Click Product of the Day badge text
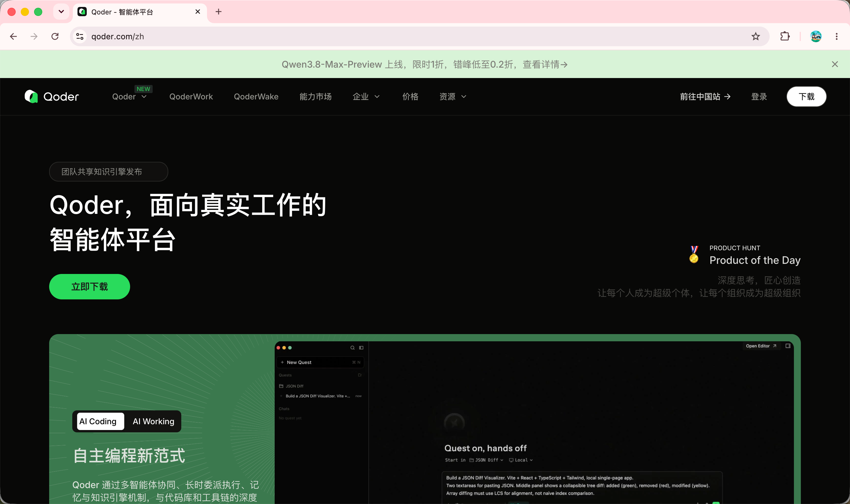This screenshot has width=850, height=504. 755,260
